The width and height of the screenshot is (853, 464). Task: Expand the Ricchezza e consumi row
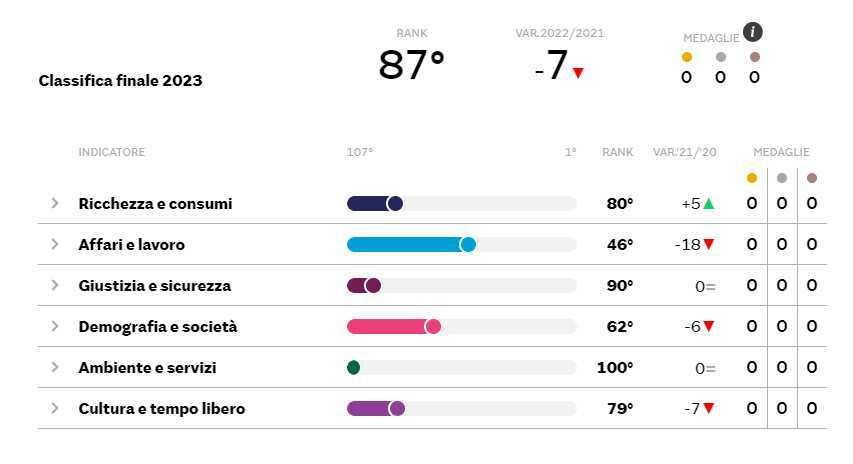point(55,204)
